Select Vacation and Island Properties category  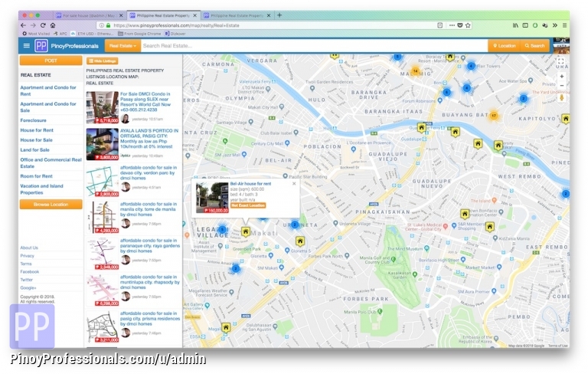click(41, 189)
